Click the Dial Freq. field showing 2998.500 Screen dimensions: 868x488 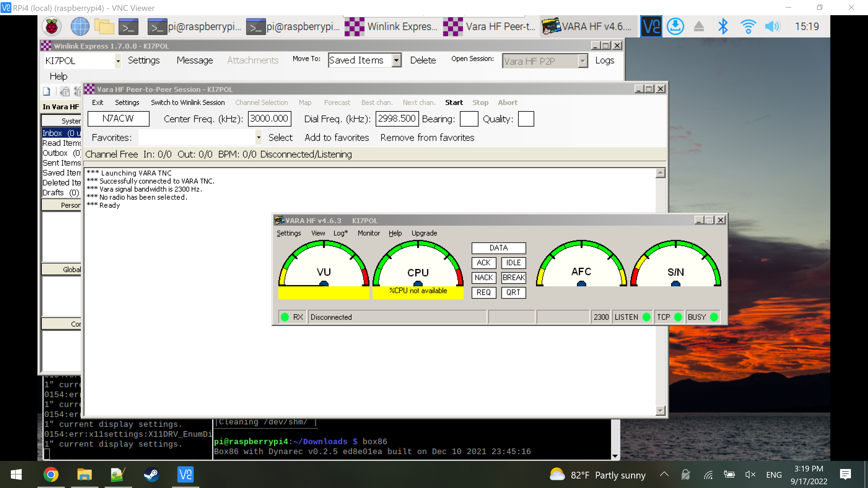pyautogui.click(x=397, y=118)
